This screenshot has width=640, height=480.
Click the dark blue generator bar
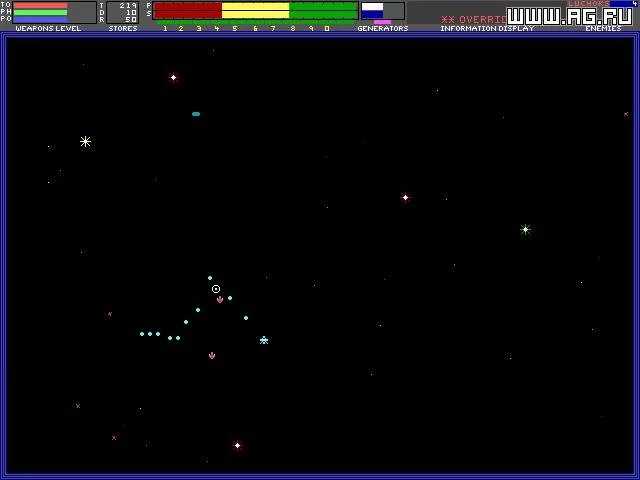372,14
